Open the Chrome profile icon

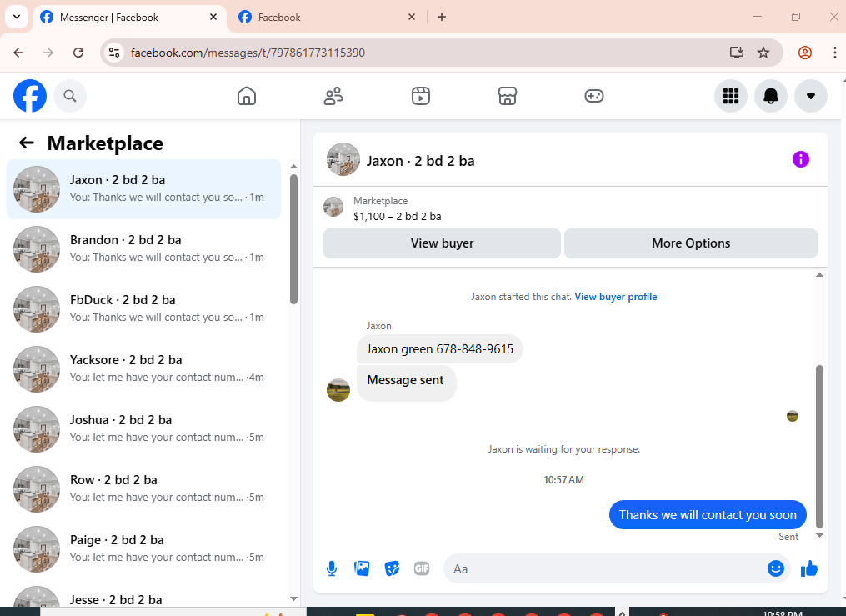coord(805,53)
